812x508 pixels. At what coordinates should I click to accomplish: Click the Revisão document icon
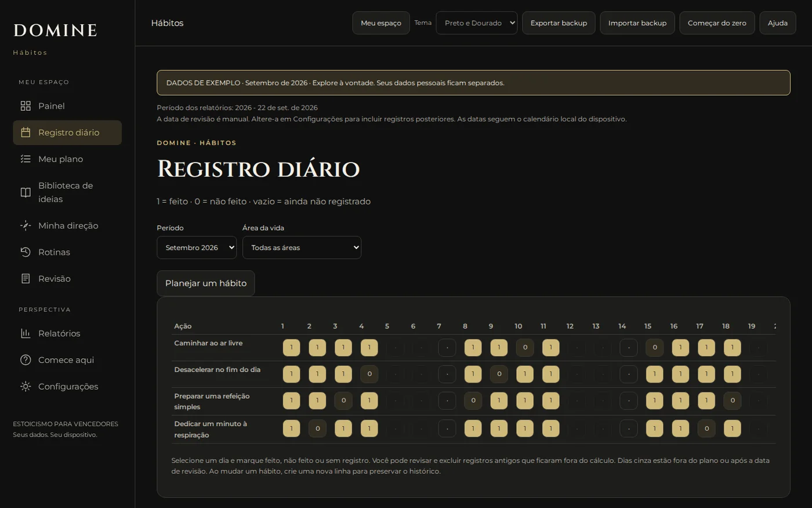coord(26,279)
